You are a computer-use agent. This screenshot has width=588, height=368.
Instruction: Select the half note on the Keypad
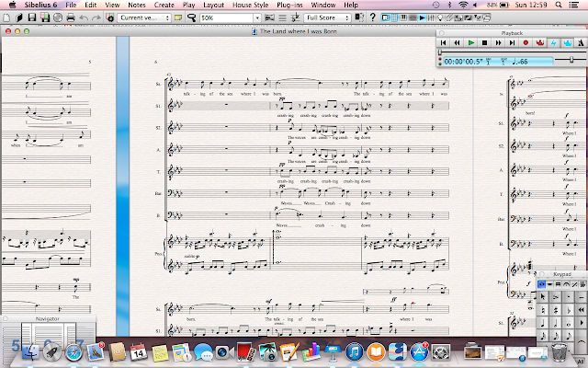[x=556, y=323]
